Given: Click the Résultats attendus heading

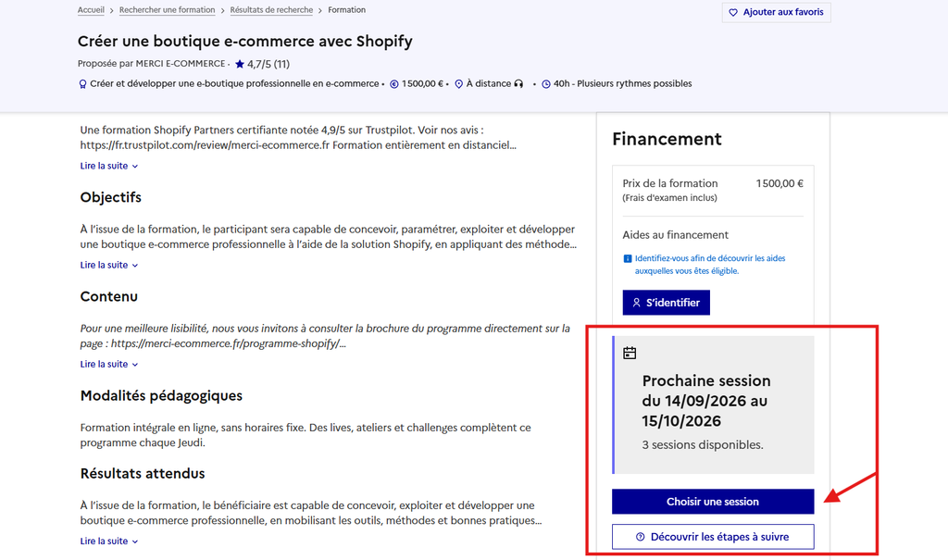Looking at the screenshot, I should coord(143,474).
